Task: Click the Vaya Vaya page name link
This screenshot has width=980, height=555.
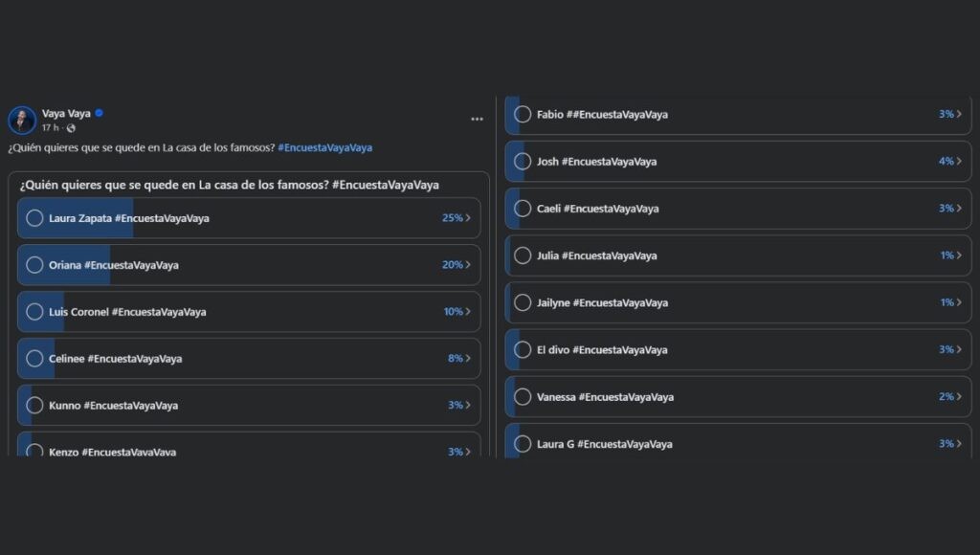Action: coord(66,113)
